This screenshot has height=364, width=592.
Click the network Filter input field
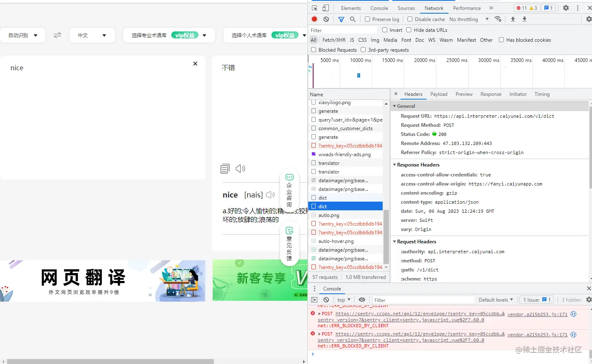(x=343, y=30)
